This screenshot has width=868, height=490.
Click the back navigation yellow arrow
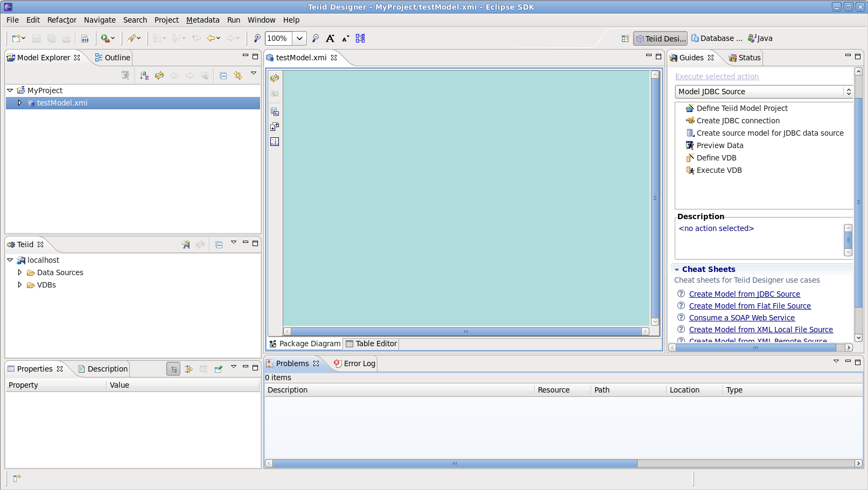211,38
